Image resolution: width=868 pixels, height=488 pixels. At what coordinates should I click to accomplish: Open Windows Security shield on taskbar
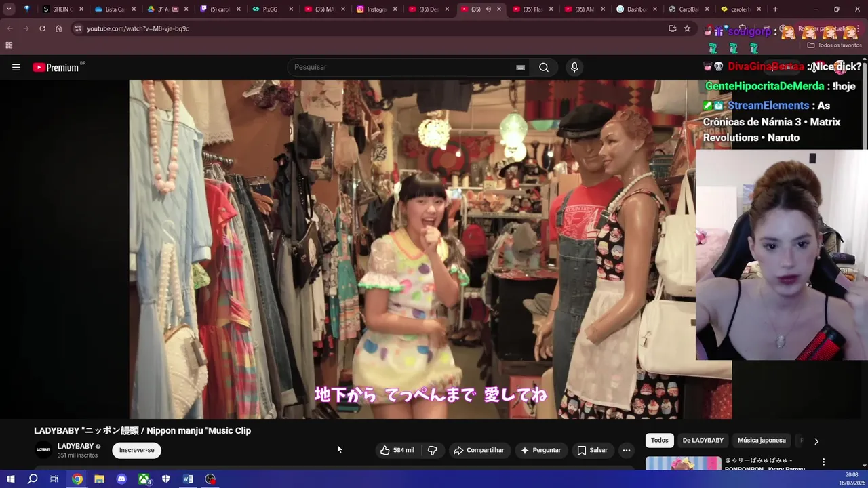(x=166, y=479)
